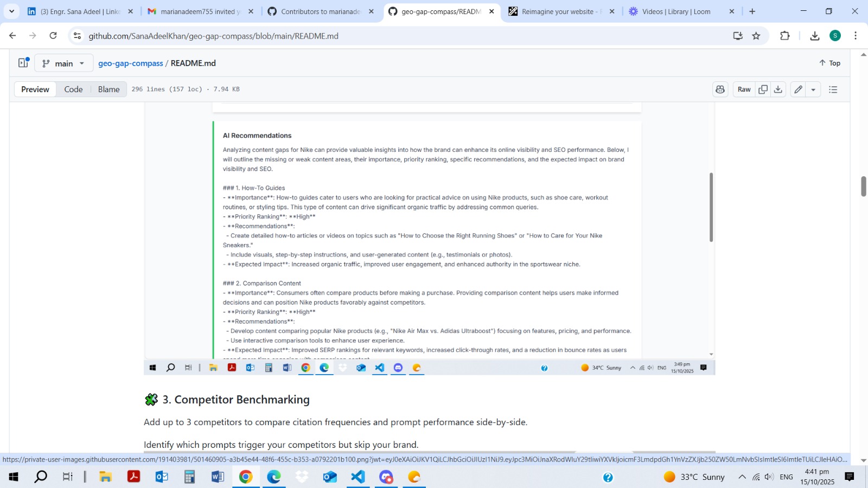
Task: Open taskbar weather 33°C Sunny widget
Action: click(x=694, y=477)
